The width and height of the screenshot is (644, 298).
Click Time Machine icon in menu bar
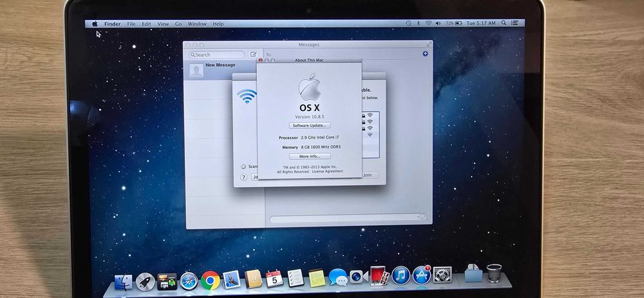[x=408, y=23]
